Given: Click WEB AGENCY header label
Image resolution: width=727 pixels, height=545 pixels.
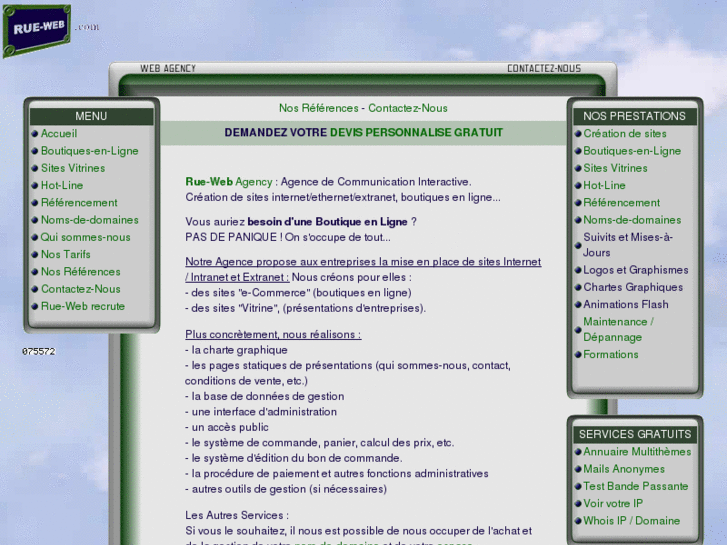Looking at the screenshot, I should pyautogui.click(x=168, y=68).
